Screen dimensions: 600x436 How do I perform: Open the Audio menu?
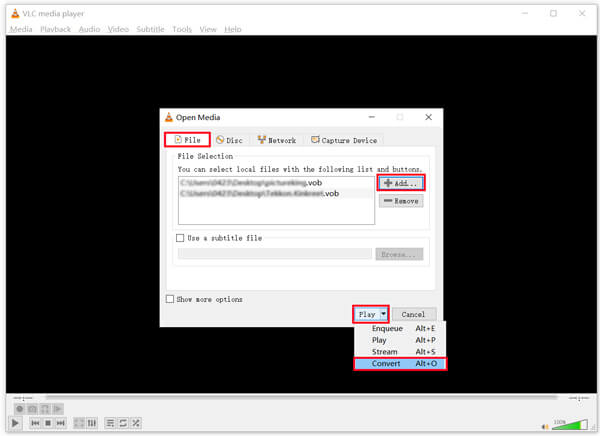pyautogui.click(x=89, y=29)
